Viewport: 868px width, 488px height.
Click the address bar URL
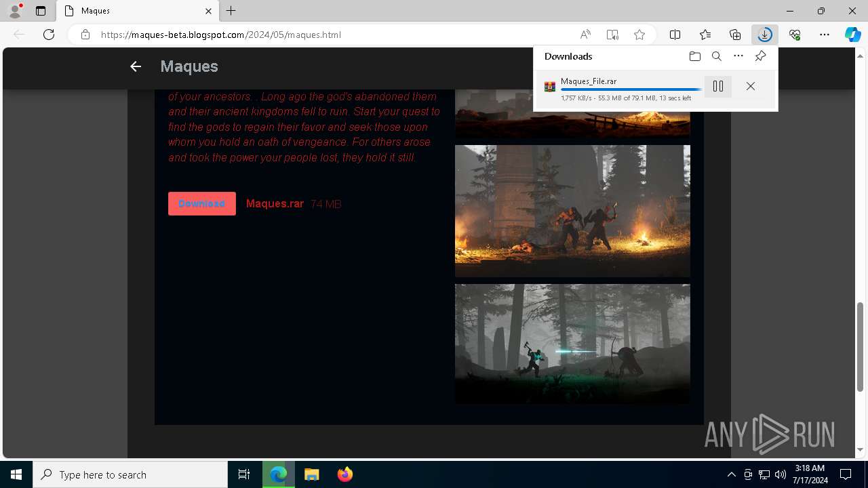pos(220,35)
